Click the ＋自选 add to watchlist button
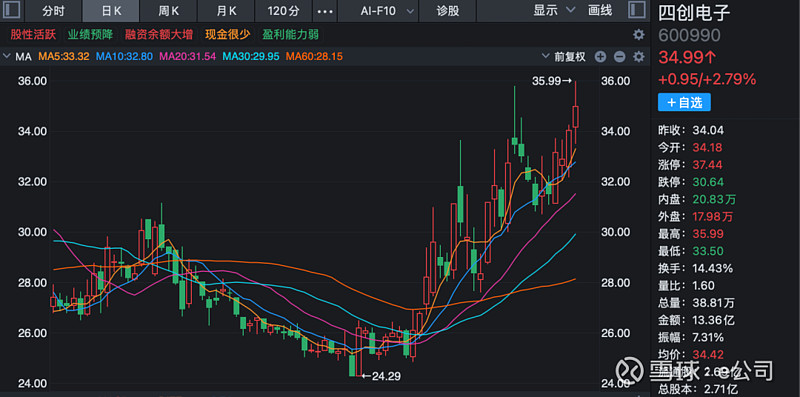The width and height of the screenshot is (800, 397). 684,102
